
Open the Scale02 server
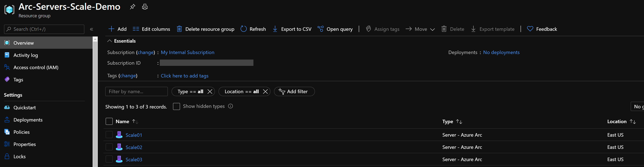tap(134, 147)
